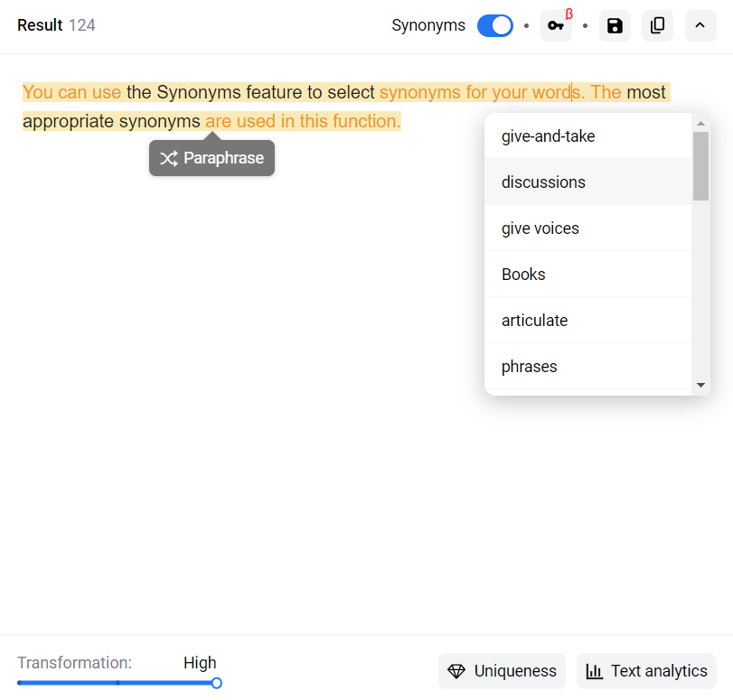Save the result with floppy disk icon
The image size is (733, 700).
pyautogui.click(x=615, y=25)
